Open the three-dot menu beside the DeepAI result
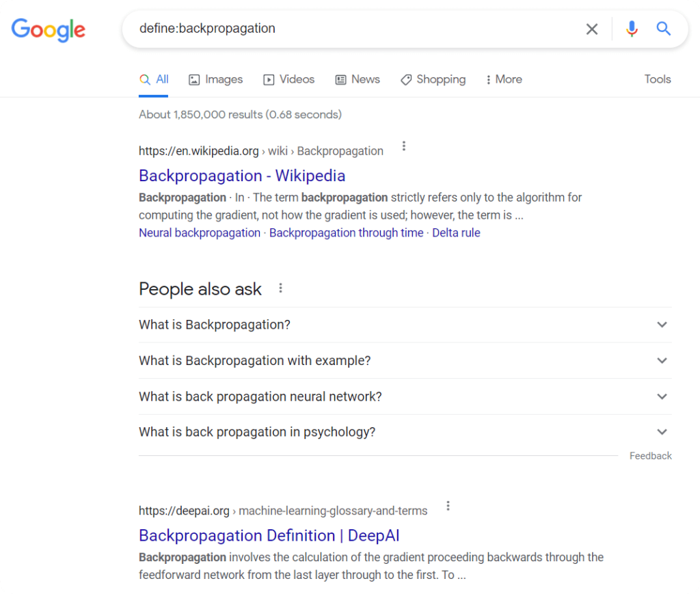Screen dimensions: 700x594 click(x=448, y=506)
